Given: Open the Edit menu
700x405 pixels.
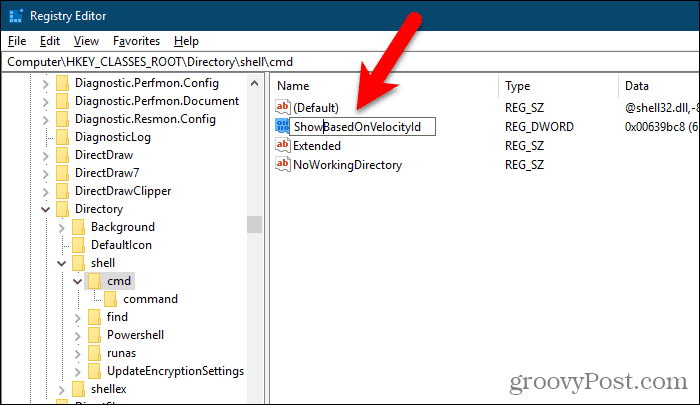Looking at the screenshot, I should pos(50,41).
